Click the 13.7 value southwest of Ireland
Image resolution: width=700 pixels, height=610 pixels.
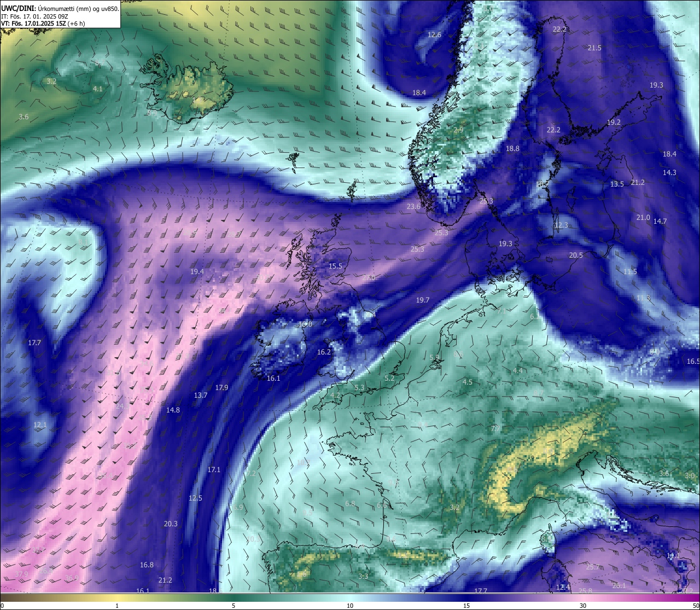[x=201, y=395]
